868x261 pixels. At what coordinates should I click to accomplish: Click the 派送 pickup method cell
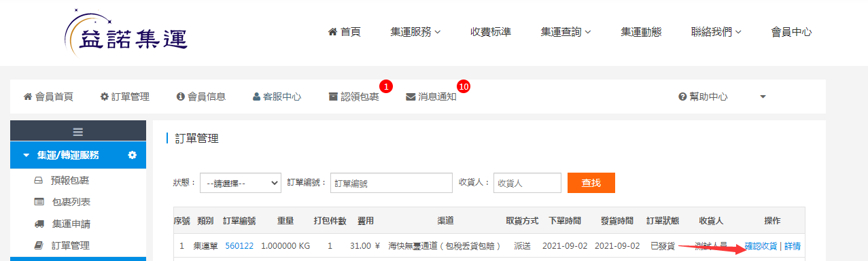coord(522,246)
